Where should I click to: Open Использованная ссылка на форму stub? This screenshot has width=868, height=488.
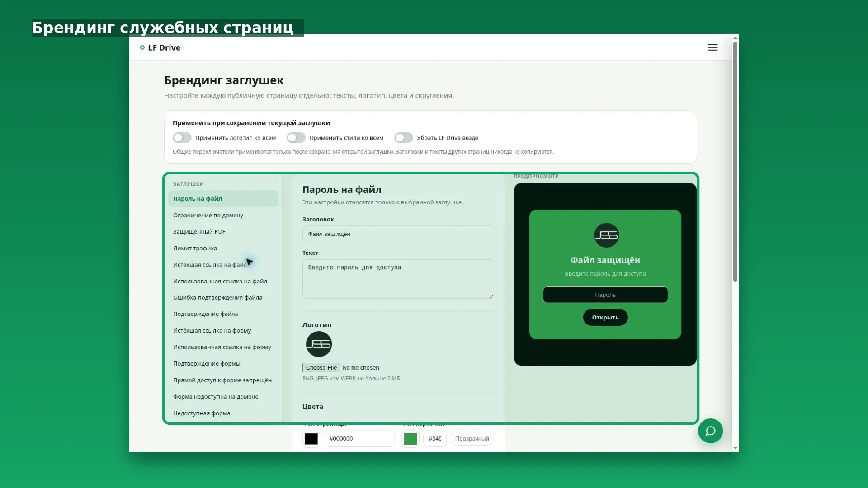[223, 347]
